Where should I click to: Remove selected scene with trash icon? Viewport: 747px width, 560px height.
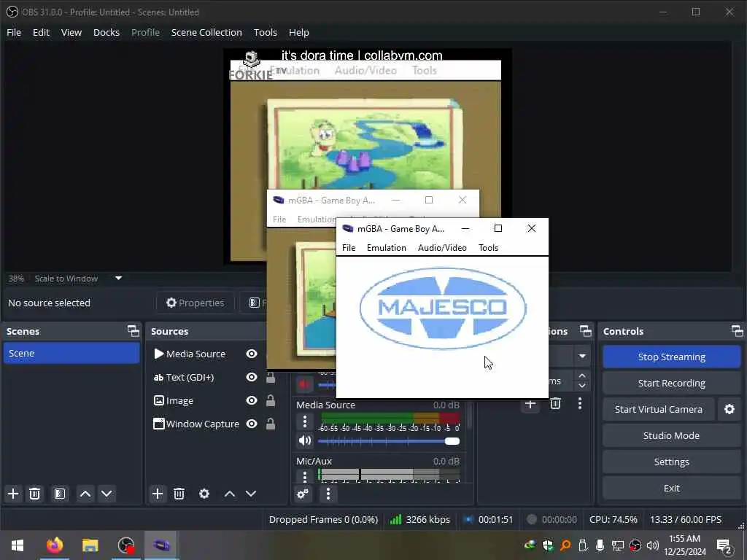tap(34, 494)
